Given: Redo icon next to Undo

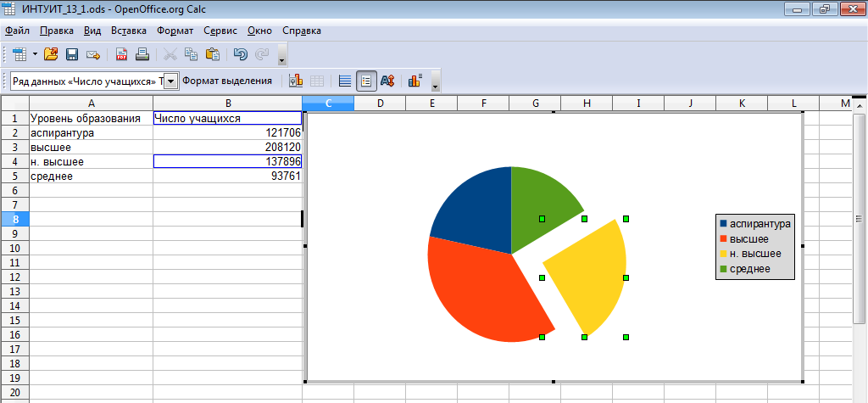Looking at the screenshot, I should click(261, 54).
